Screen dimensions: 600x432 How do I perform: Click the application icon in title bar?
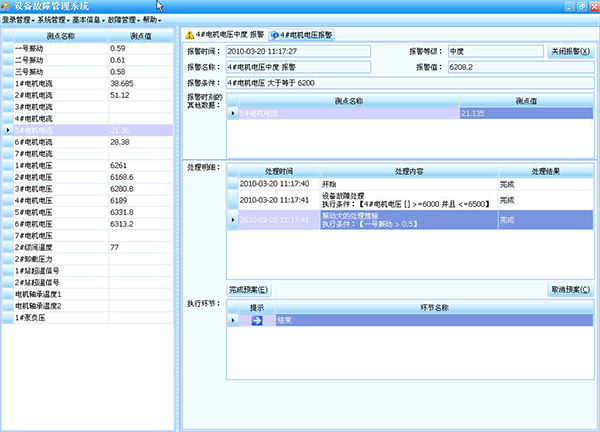coord(5,6)
